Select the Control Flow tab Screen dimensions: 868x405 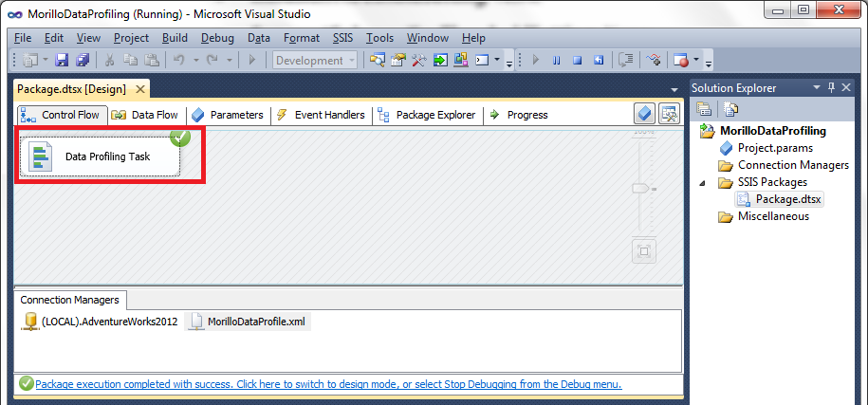[61, 115]
